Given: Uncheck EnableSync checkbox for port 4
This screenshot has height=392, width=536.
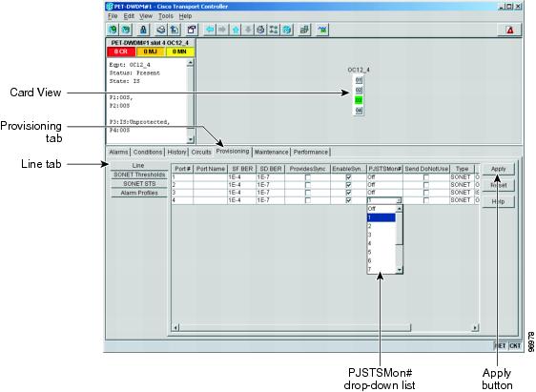Looking at the screenshot, I should pyautogui.click(x=348, y=200).
